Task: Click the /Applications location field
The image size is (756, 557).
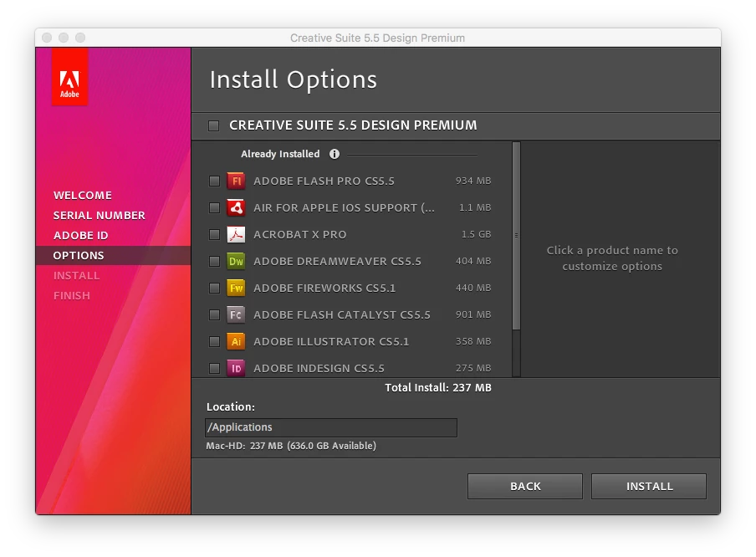Action: [331, 427]
